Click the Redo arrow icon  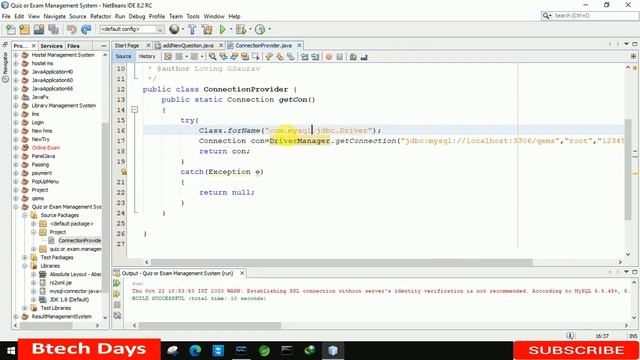pyautogui.click(x=86, y=29)
